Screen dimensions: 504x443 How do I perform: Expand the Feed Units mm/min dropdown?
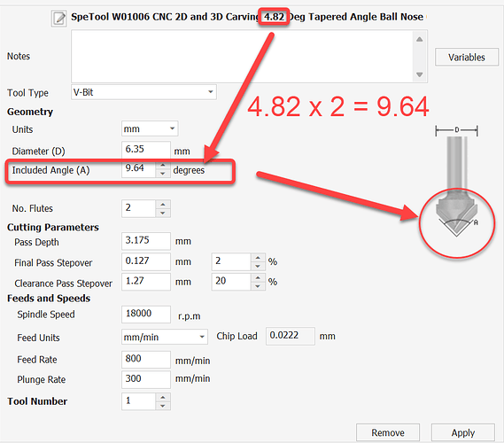(165, 337)
